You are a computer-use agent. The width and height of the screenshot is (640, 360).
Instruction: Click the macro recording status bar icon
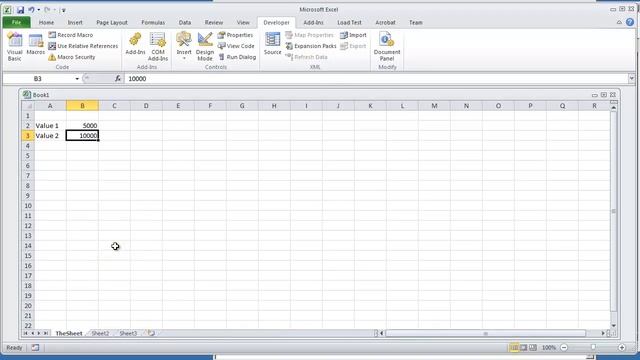pos(36,348)
